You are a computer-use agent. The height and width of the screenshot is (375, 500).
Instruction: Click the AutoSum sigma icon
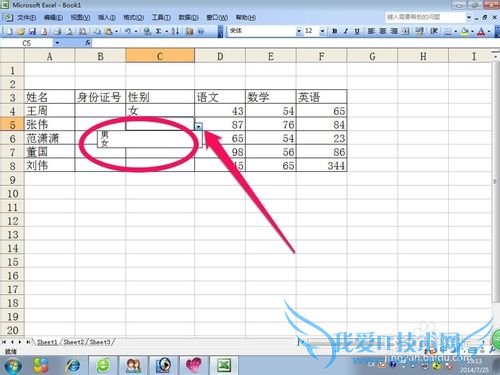[159, 31]
